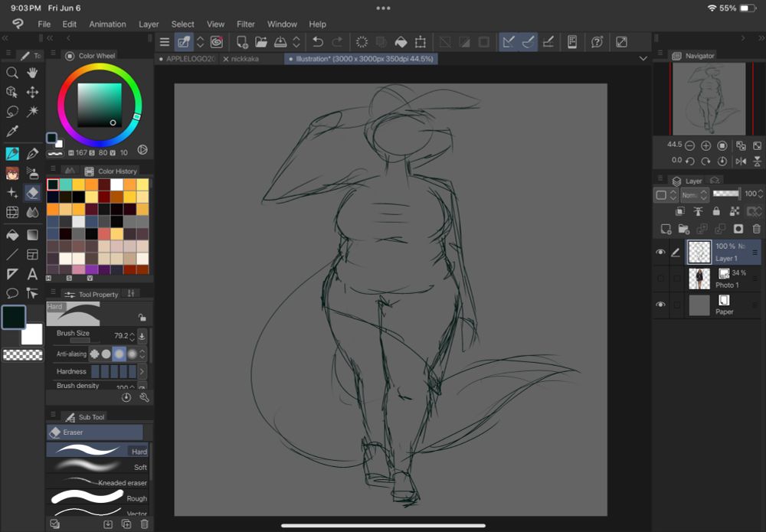Expand the canvas tab list chevron
The height and width of the screenshot is (532, 766).
[643, 59]
